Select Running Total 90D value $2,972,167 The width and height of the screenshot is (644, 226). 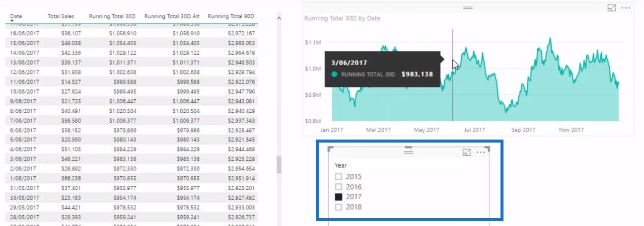(x=241, y=33)
